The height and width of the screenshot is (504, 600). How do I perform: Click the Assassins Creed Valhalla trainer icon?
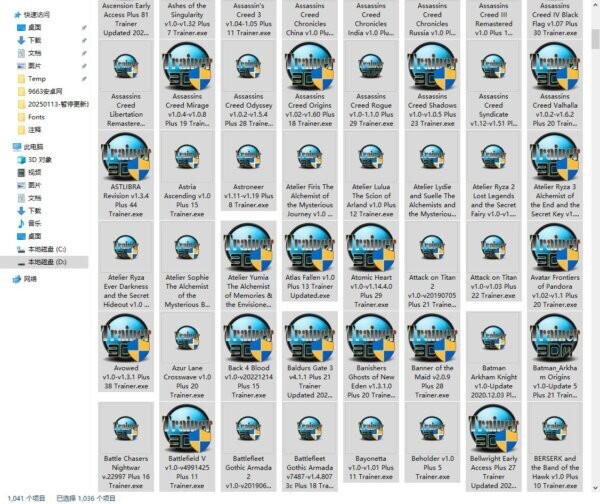click(555, 67)
